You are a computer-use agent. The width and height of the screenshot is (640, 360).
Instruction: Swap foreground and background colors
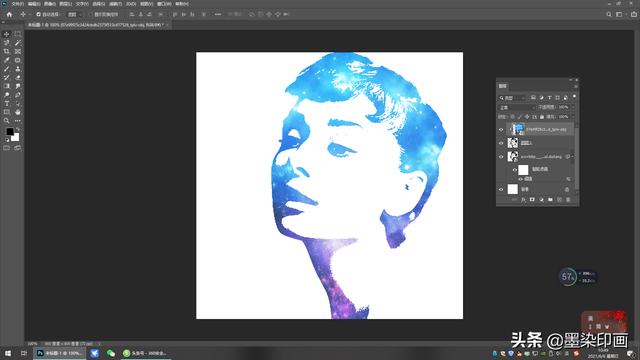(18, 129)
